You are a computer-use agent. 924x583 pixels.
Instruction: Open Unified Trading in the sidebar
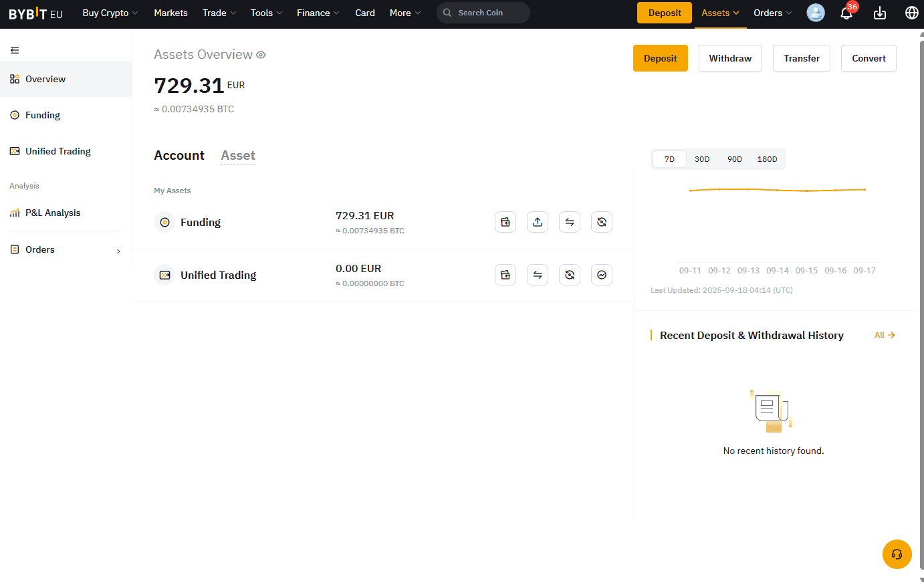(58, 151)
